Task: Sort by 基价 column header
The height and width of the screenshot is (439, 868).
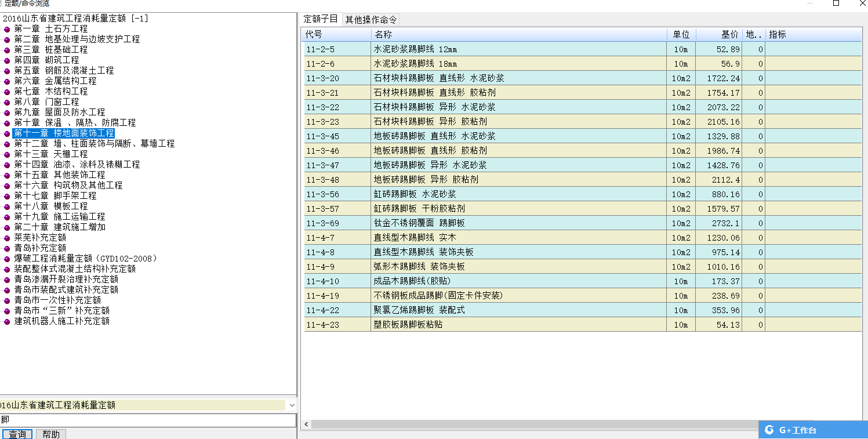Action: coord(719,35)
